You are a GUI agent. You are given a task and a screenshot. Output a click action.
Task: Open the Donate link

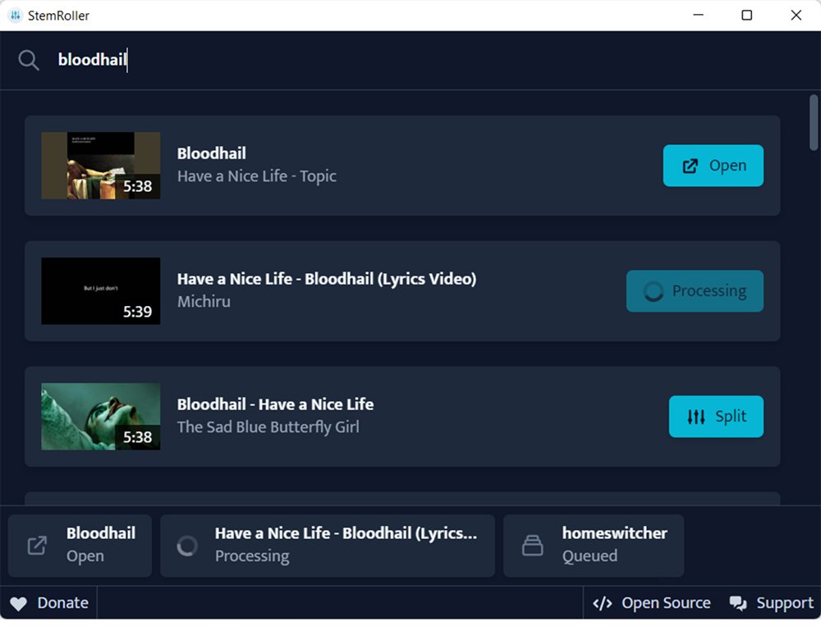[x=48, y=603]
